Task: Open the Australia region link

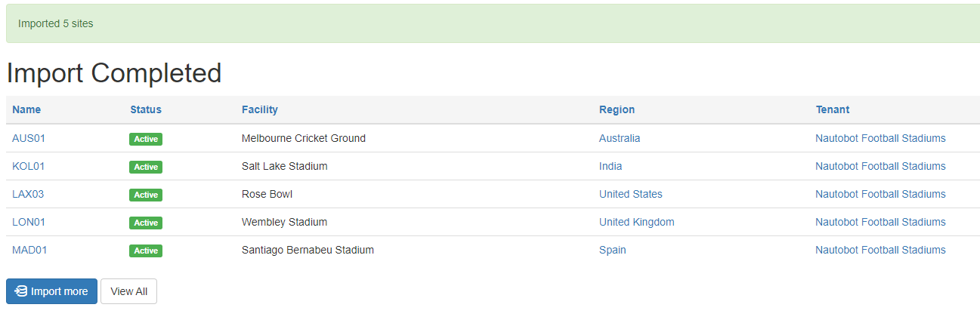Action: pos(620,138)
